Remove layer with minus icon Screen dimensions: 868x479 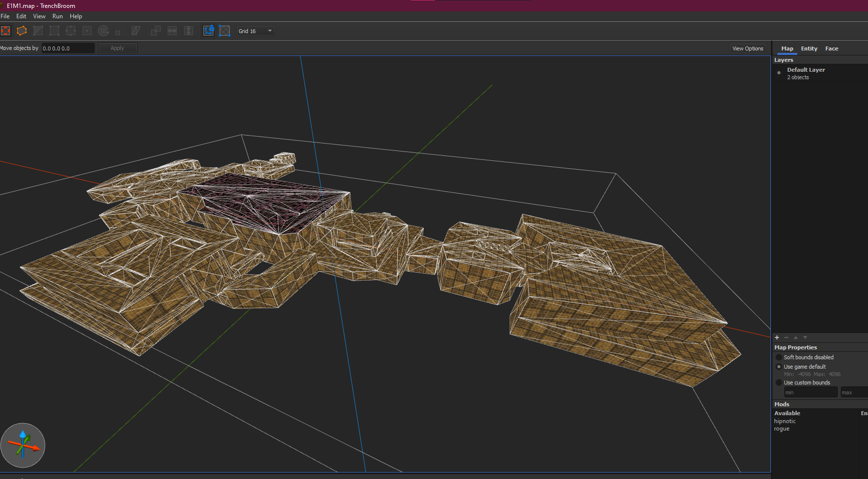pyautogui.click(x=786, y=337)
